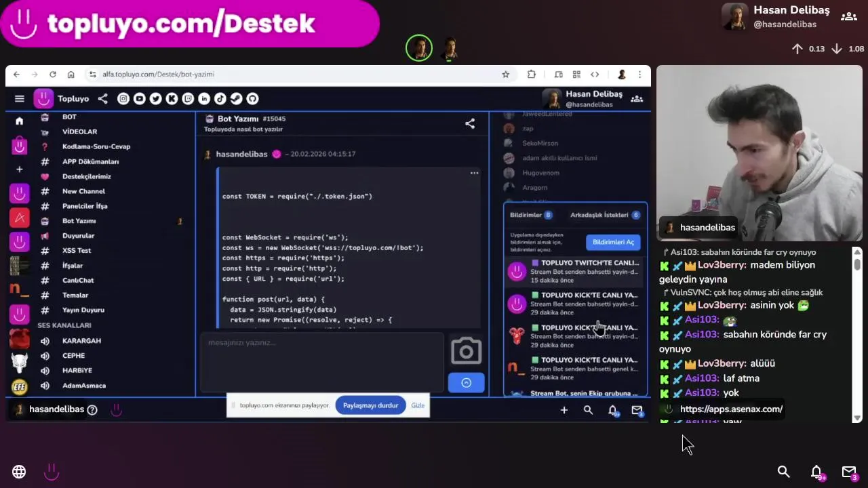This screenshot has width=868, height=488.
Task: Click the plus icon in page bottom bar
Action: click(x=564, y=410)
